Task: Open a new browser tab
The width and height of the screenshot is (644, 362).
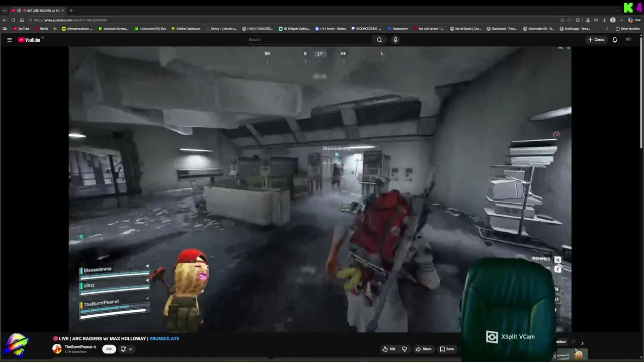Action: 71,11
